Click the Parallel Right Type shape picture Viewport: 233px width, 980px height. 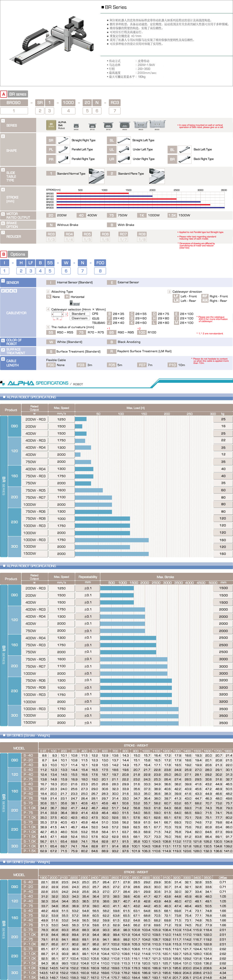click(63, 159)
